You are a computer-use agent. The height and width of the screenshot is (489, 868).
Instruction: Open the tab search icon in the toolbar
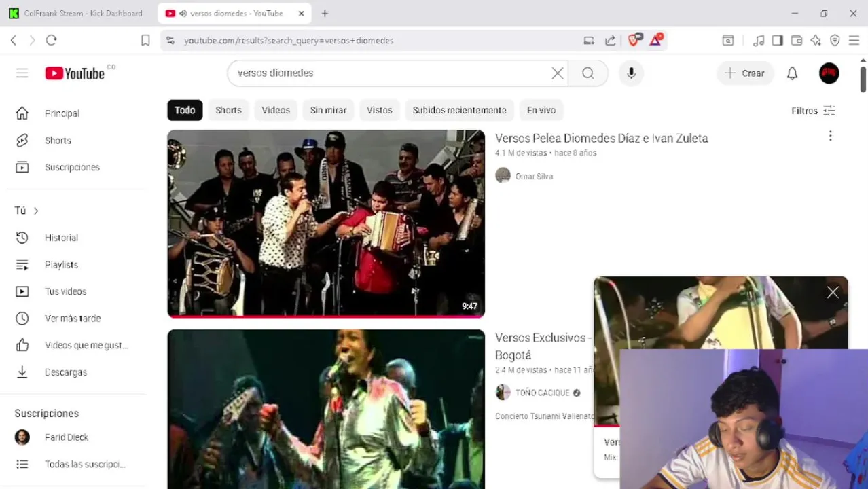727,41
